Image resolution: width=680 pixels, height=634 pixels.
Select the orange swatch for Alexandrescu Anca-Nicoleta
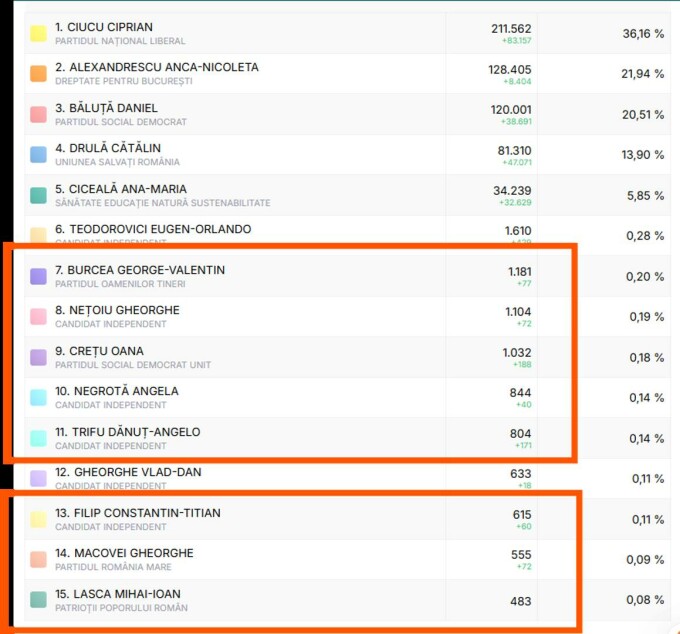point(38,74)
